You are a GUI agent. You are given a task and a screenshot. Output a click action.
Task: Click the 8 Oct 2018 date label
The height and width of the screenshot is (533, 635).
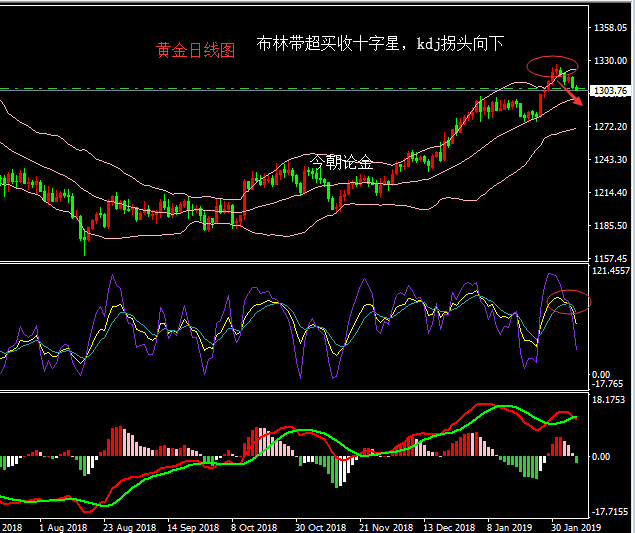coord(254,527)
